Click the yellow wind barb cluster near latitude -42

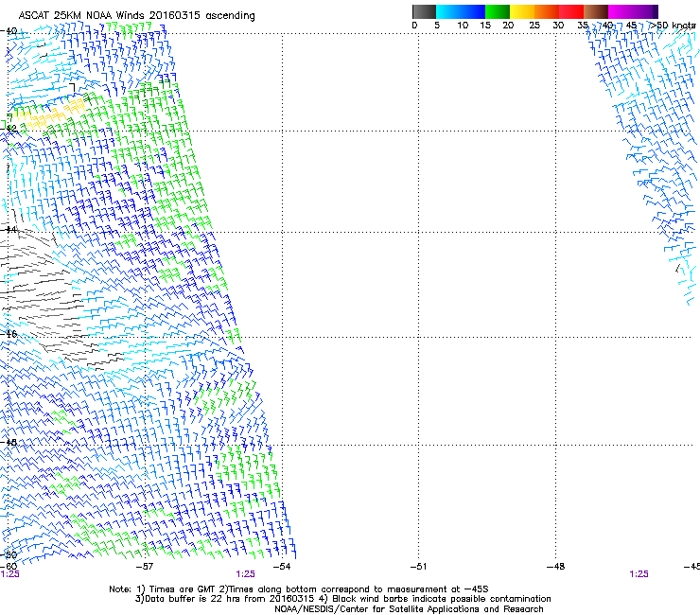pyautogui.click(x=49, y=114)
